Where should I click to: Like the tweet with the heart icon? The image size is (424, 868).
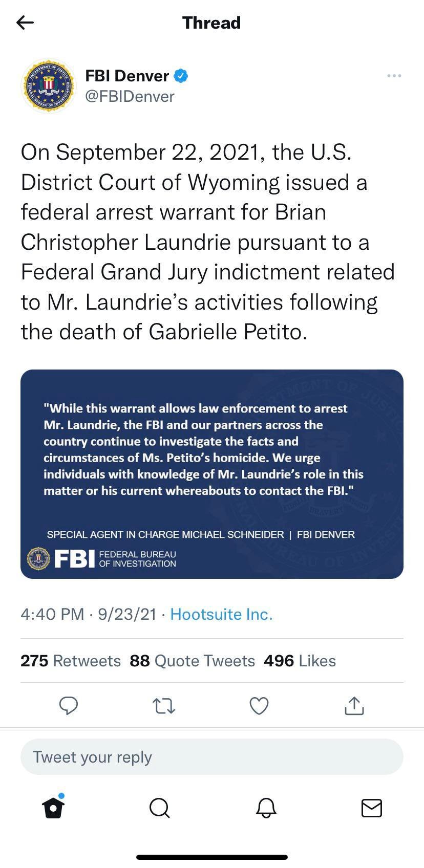(259, 706)
